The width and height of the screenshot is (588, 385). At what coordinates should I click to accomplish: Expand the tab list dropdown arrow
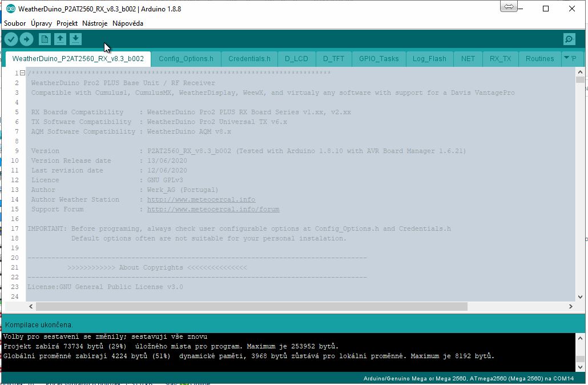click(567, 58)
